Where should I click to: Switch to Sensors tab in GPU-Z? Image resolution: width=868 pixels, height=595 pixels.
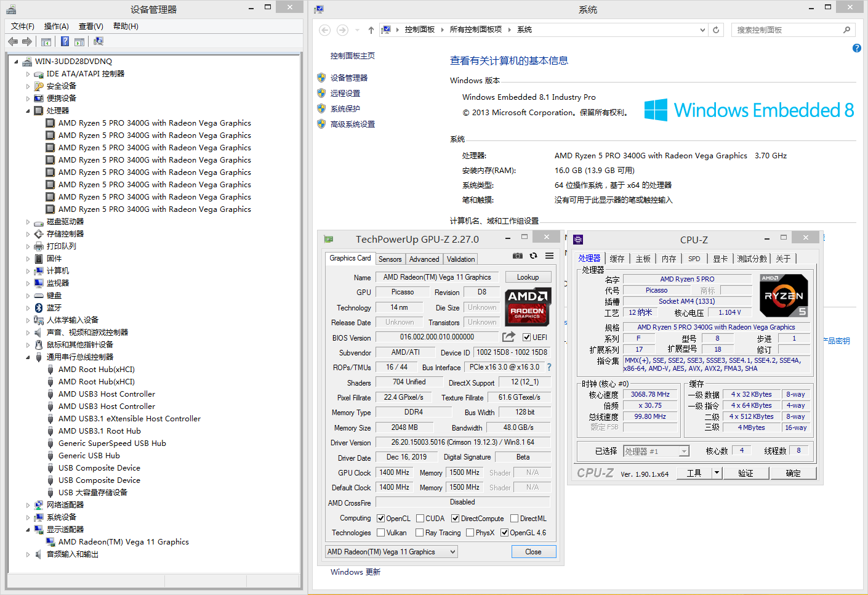[390, 259]
